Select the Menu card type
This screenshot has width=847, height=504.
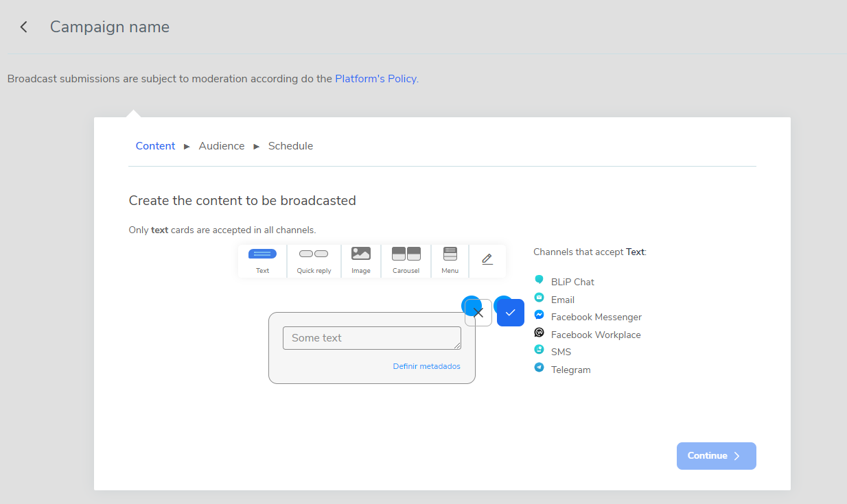[x=450, y=261]
